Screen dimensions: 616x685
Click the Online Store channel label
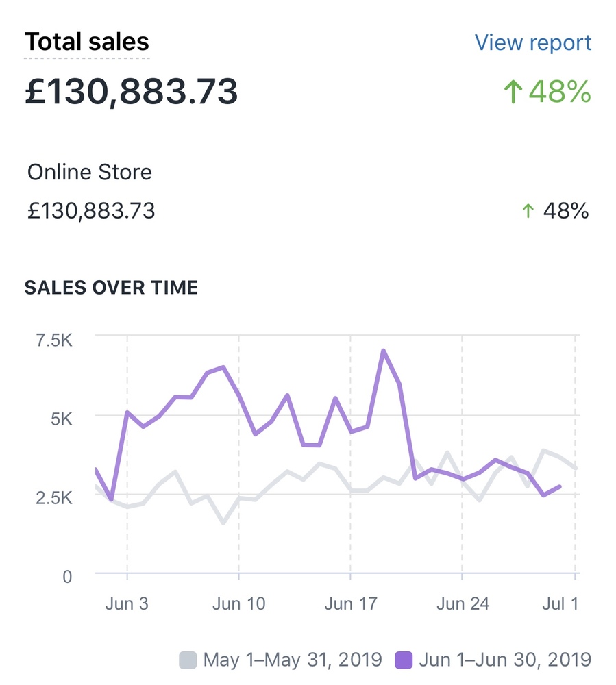pos(90,172)
